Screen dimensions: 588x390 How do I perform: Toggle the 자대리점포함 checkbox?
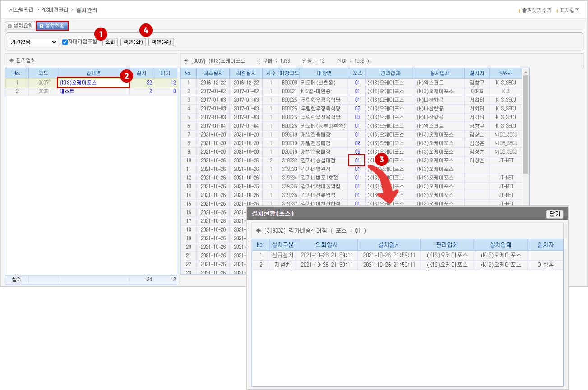click(x=65, y=42)
